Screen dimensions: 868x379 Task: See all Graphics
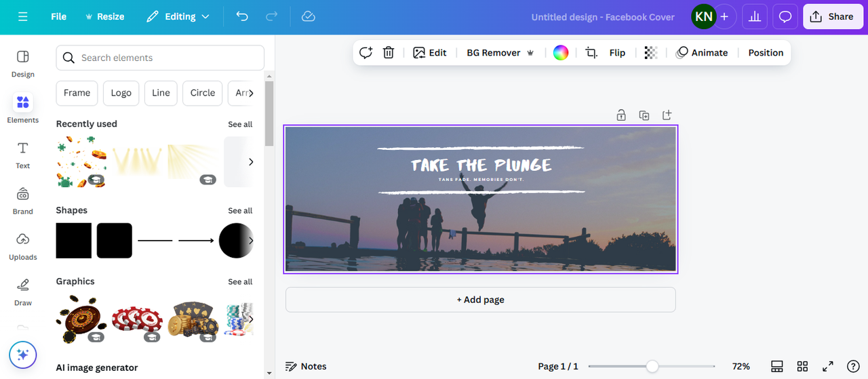[x=240, y=282]
